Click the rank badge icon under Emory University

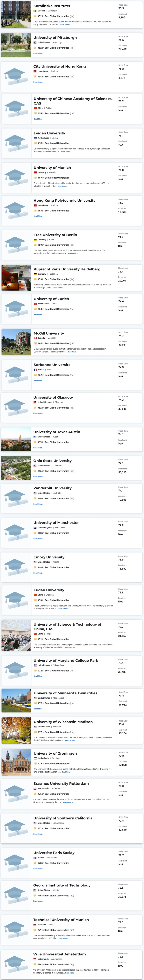tap(35, 567)
